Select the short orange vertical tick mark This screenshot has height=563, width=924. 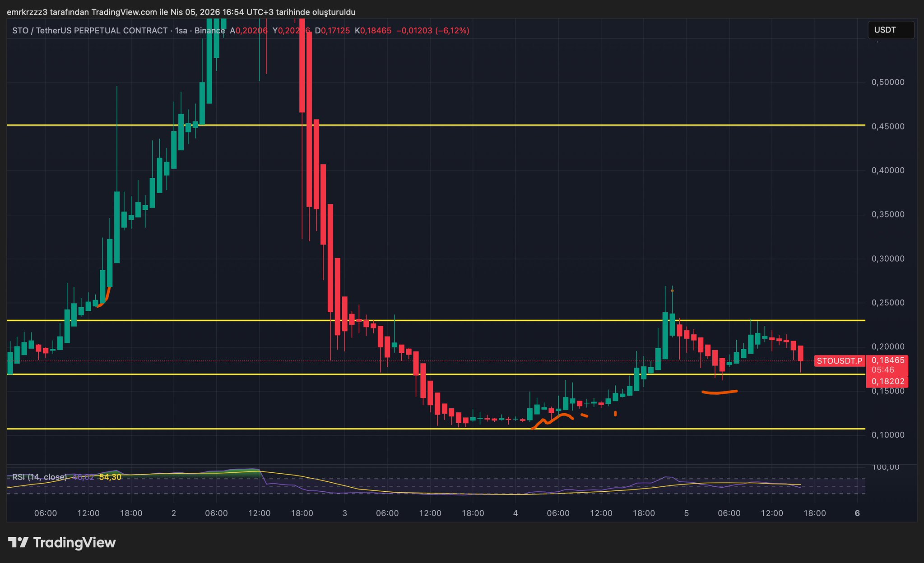615,413
